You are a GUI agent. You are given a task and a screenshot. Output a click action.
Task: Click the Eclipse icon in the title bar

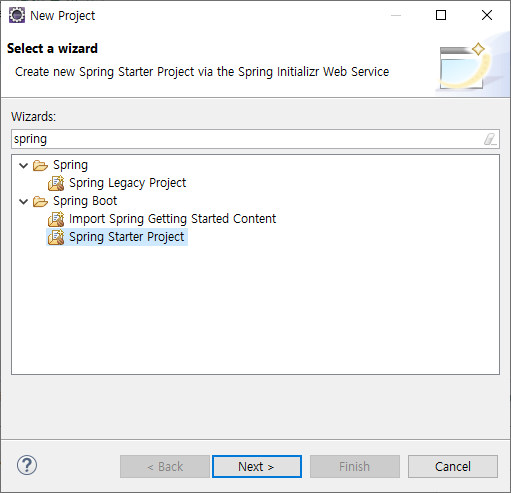pos(17,15)
